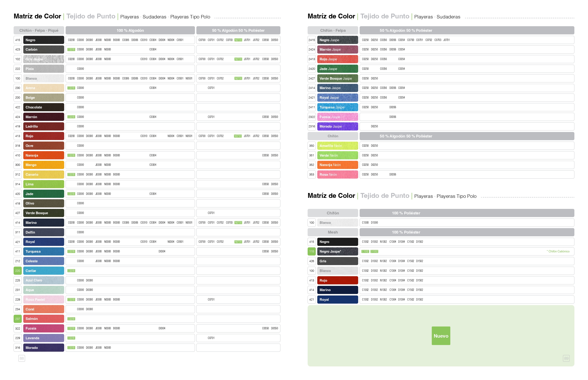Select the Rosa Neón swatch

tap(338, 175)
